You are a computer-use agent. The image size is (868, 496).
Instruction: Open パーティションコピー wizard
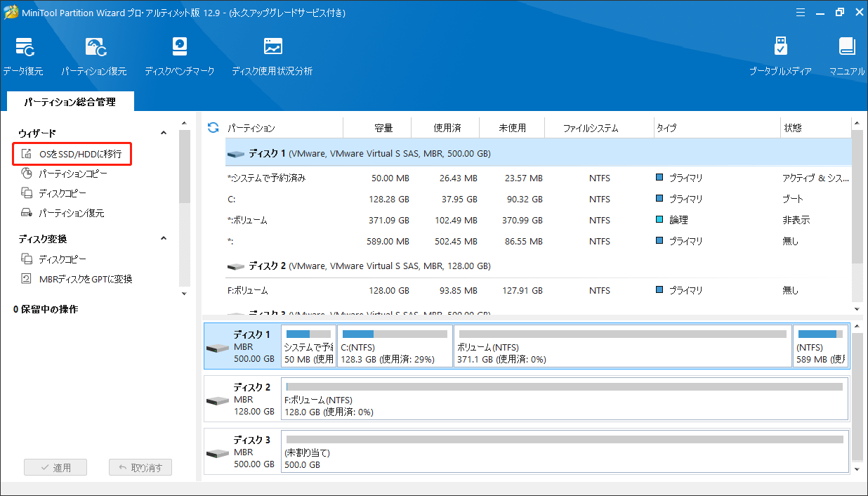coord(64,173)
